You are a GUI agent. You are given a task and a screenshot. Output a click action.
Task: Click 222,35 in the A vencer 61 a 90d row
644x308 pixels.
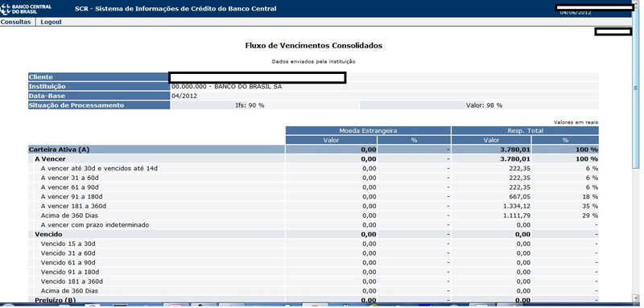point(519,187)
